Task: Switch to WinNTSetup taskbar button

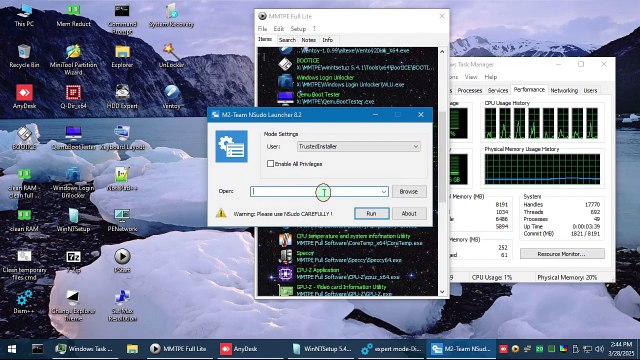Action: click(322, 349)
